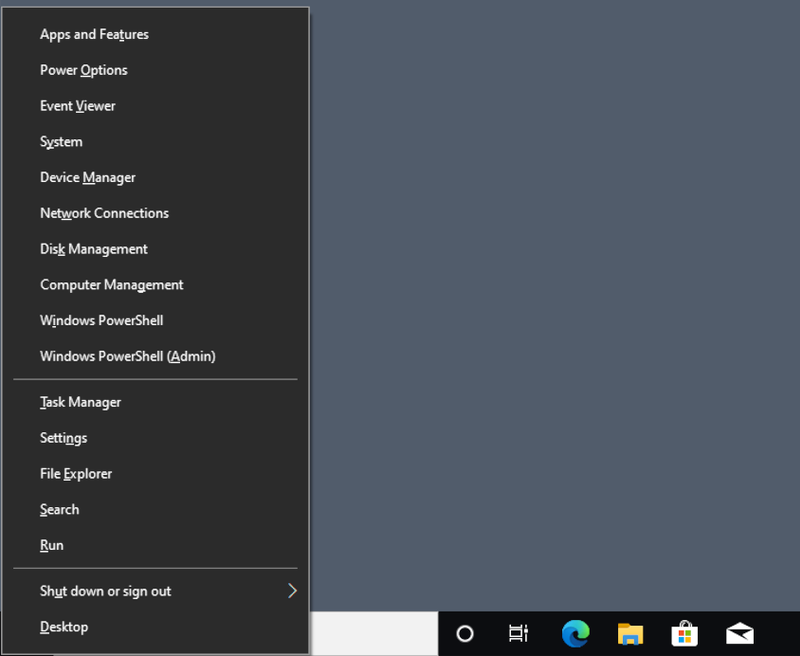Open the File Explorer taskbar icon
Screen dimensions: 800x656
point(631,634)
